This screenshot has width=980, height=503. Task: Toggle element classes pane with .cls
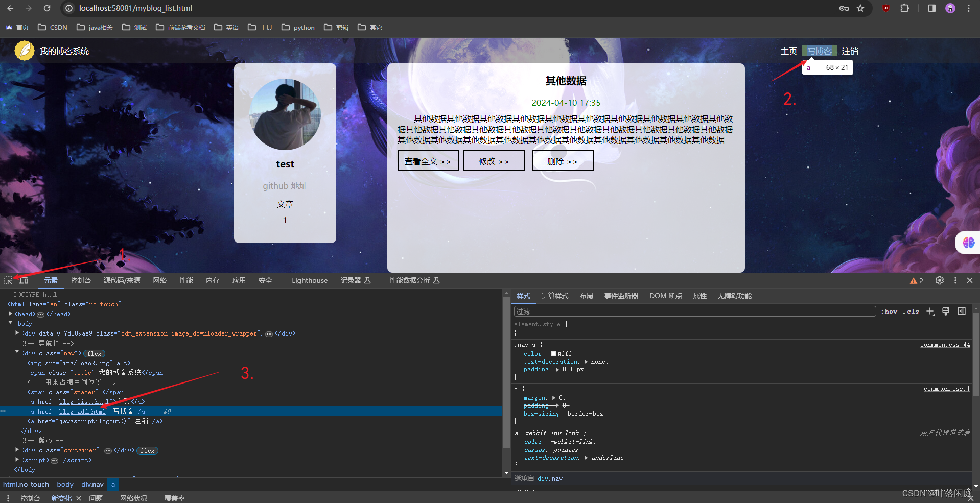(x=911, y=312)
